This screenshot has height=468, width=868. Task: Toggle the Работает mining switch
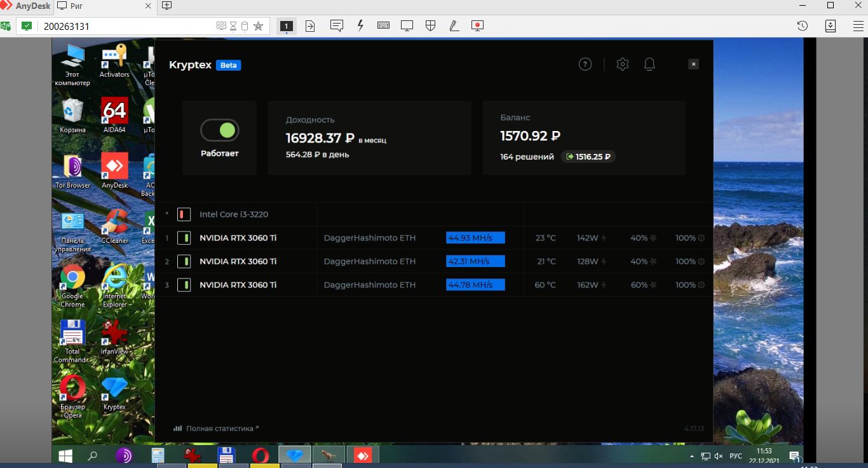220,130
